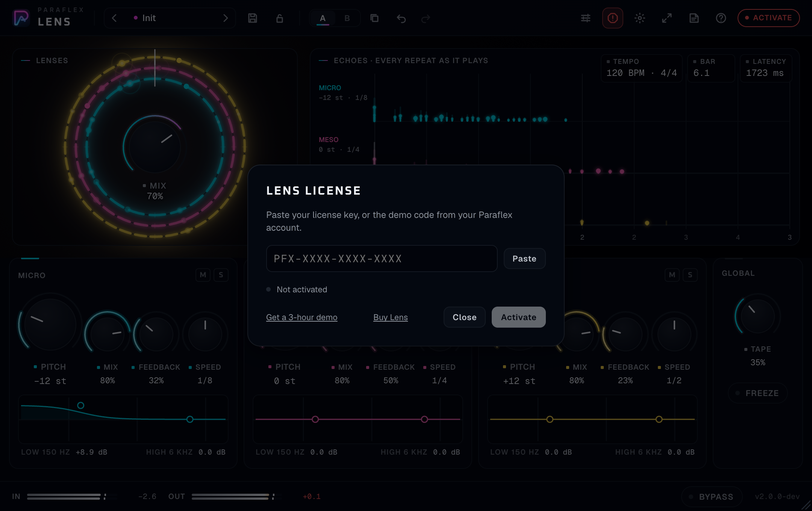This screenshot has width=812, height=511.
Task: Mute the Micro lens with M
Action: [203, 275]
